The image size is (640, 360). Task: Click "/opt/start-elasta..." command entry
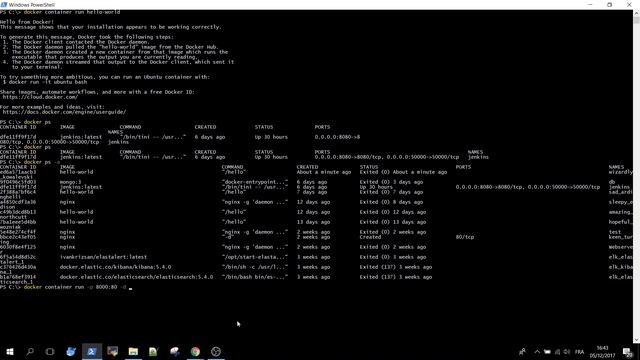255,257
